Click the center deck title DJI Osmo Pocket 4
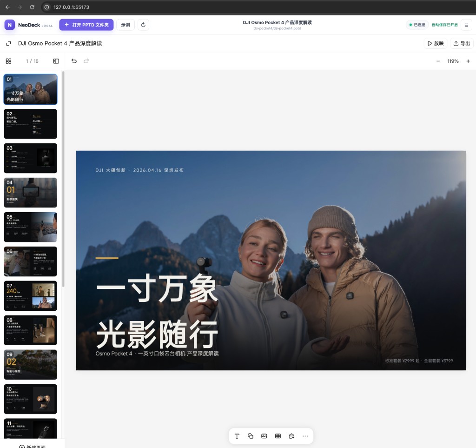476x448 pixels. click(x=277, y=22)
